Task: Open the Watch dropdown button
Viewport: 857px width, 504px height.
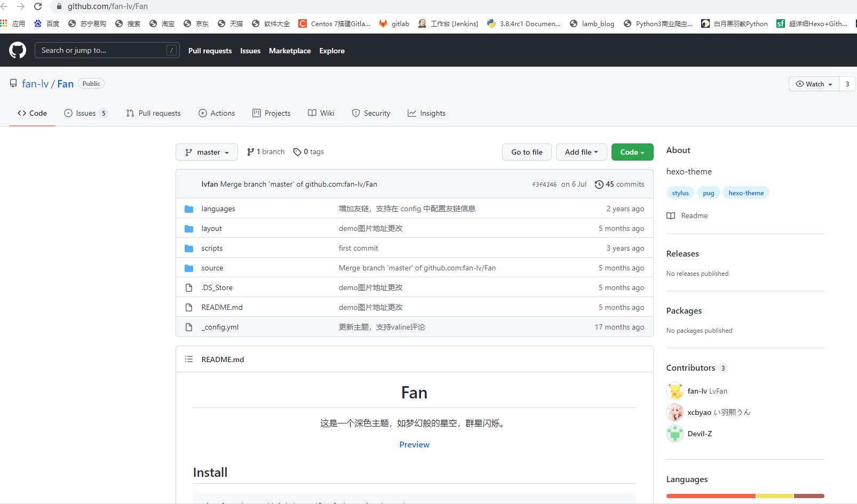Action: coord(814,84)
